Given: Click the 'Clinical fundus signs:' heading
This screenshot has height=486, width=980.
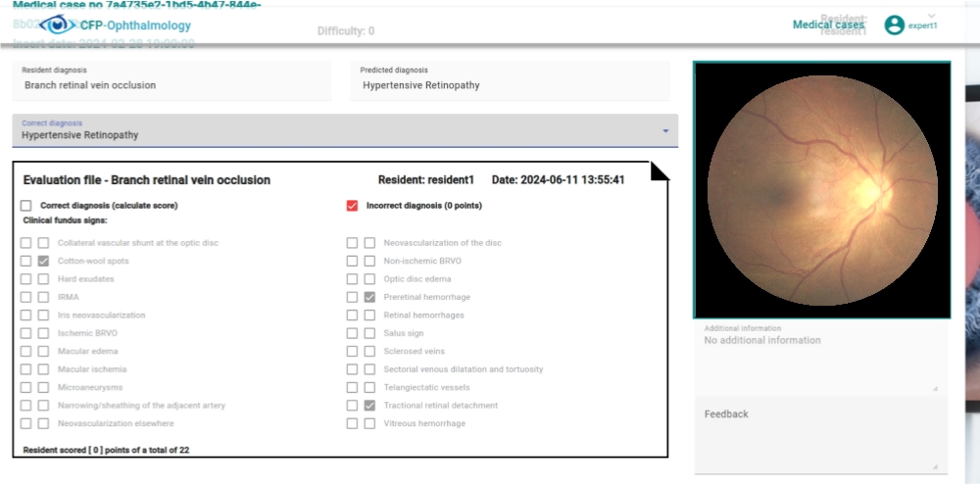Looking at the screenshot, I should [65, 220].
